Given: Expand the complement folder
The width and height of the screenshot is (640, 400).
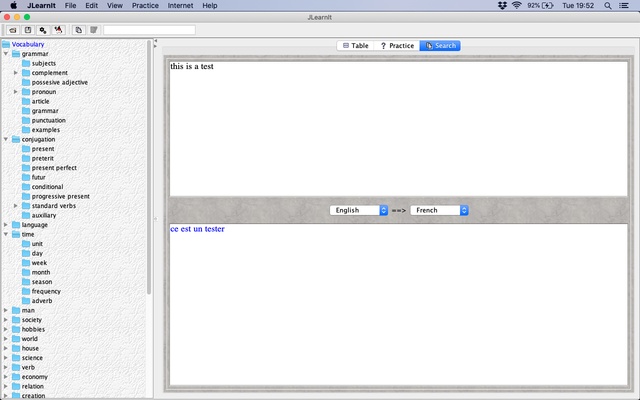Looking at the screenshot, I should (x=16, y=73).
